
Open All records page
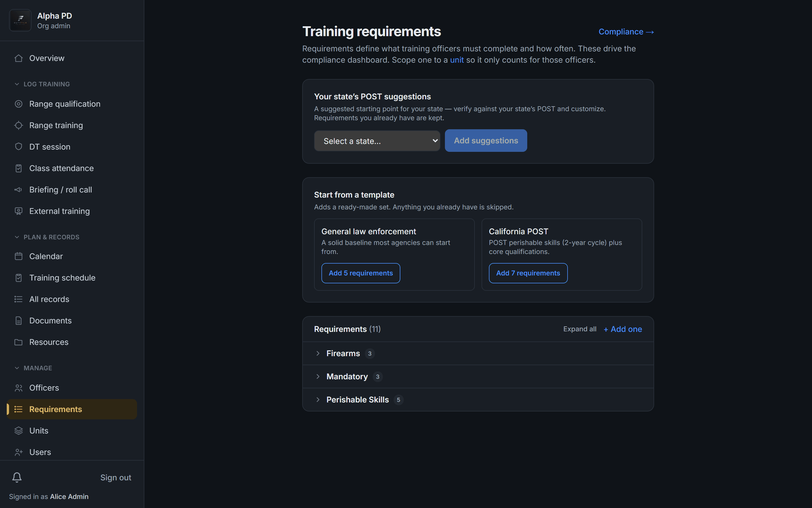pyautogui.click(x=72, y=299)
